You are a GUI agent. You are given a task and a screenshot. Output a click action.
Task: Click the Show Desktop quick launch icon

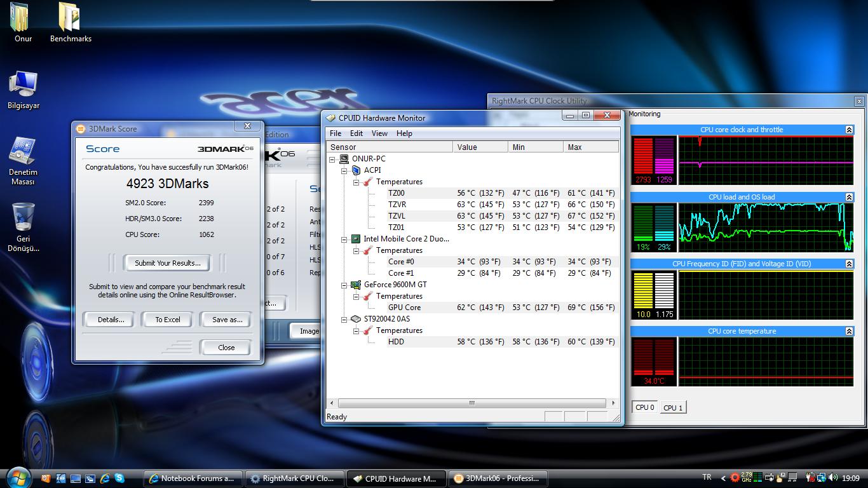[x=76, y=478]
